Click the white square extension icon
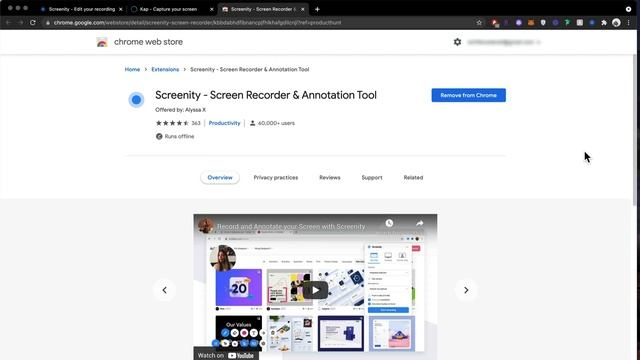Screen dimensions: 640x360 click(x=580, y=23)
